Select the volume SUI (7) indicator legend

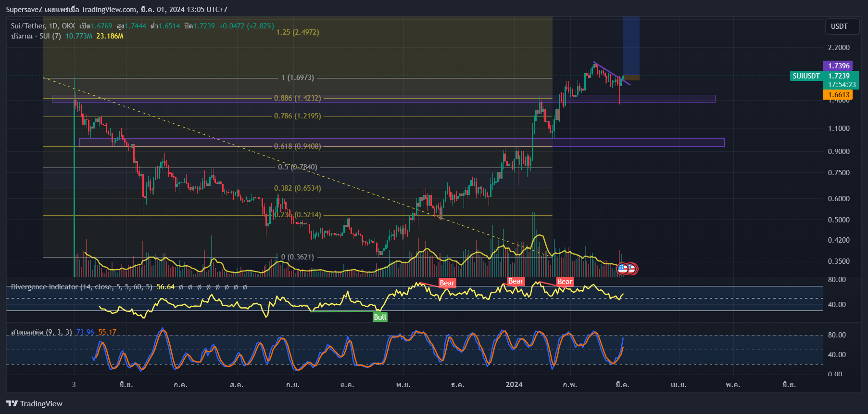[36, 36]
